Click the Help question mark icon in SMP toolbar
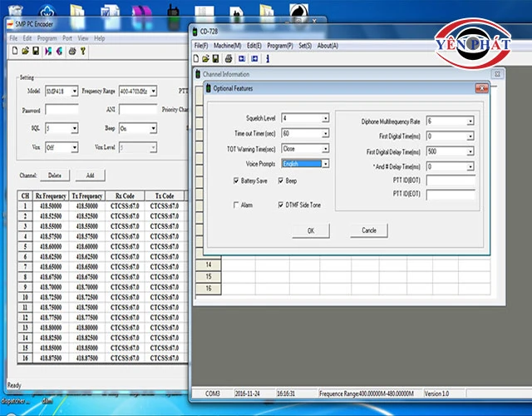This screenshot has height=416, width=532. 83,51
